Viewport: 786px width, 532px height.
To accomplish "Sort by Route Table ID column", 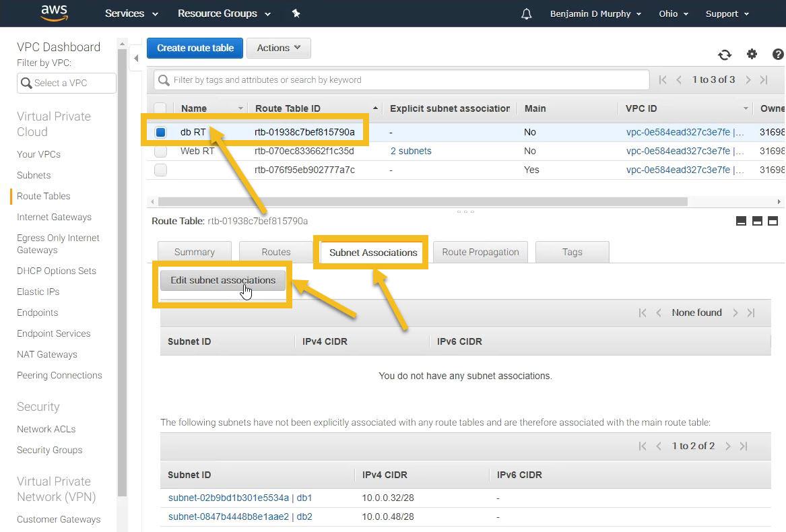I will [288, 108].
